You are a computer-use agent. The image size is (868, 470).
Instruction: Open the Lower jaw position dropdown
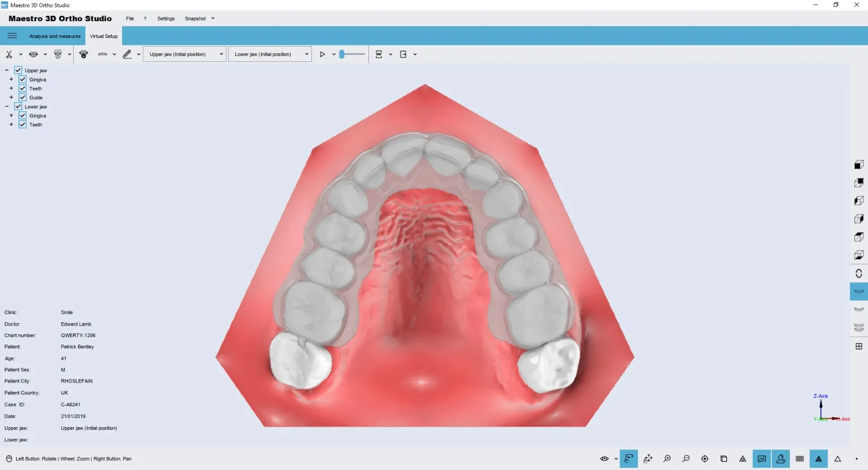tap(270, 54)
